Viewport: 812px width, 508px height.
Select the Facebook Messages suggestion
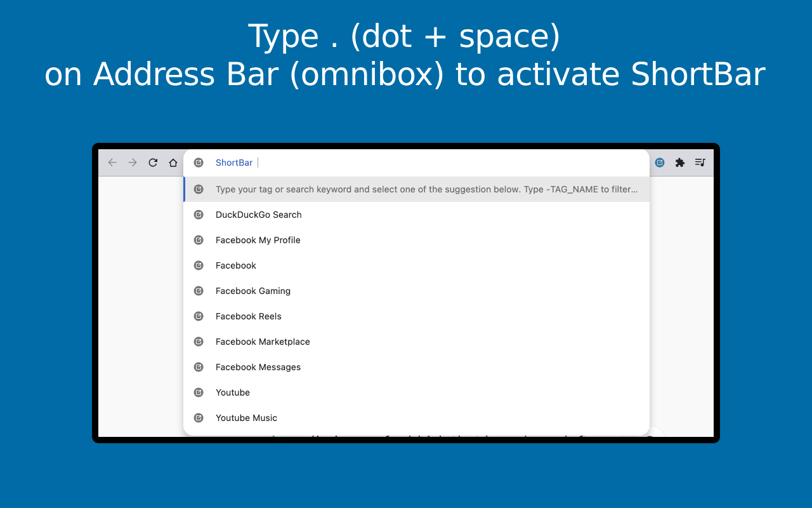pyautogui.click(x=416, y=367)
